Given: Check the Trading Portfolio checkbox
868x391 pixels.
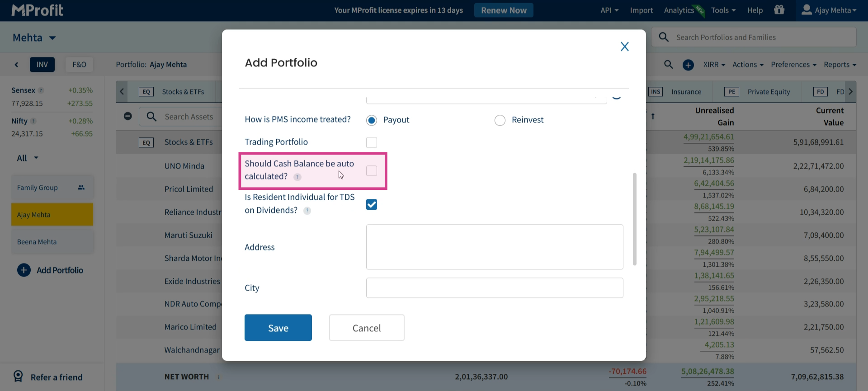Looking at the screenshot, I should click(372, 142).
